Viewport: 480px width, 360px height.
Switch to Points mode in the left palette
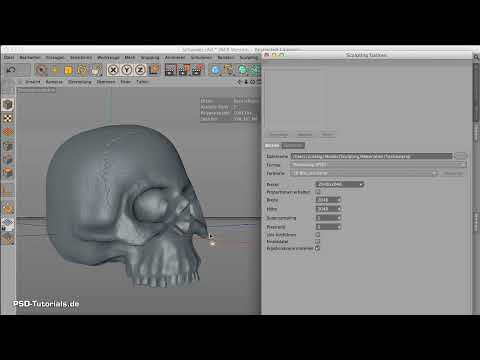pyautogui.click(x=8, y=146)
